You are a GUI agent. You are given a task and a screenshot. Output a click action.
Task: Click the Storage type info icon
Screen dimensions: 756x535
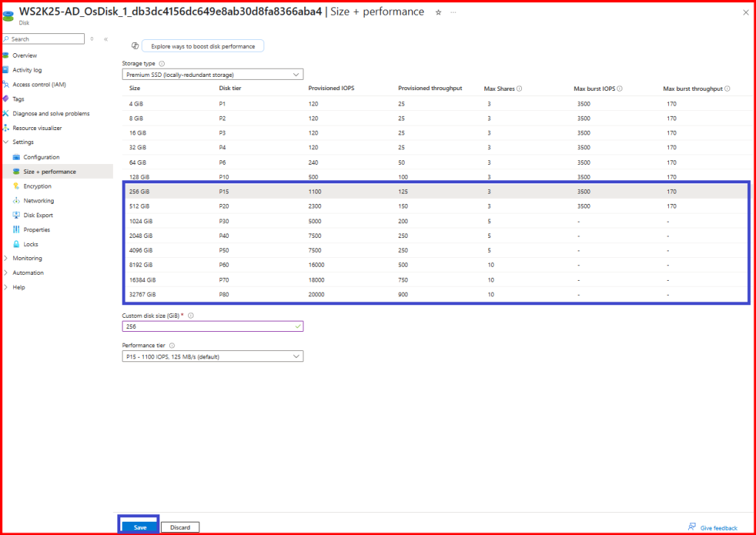[x=161, y=64]
